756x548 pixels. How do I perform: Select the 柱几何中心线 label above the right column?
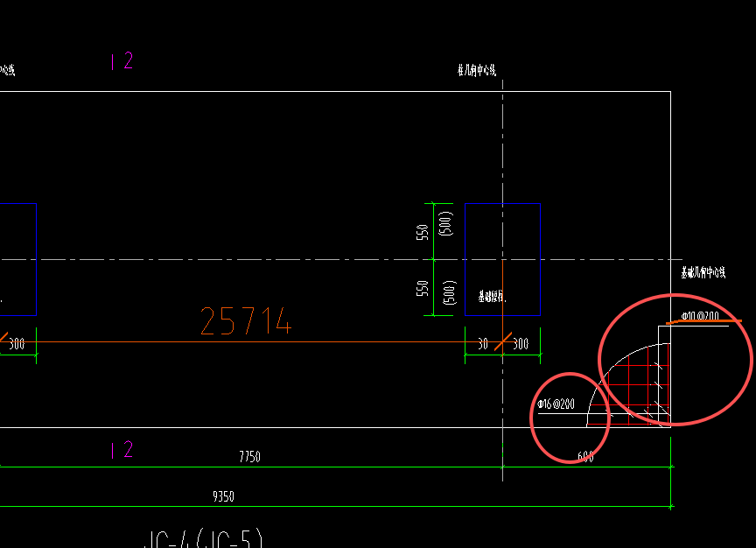(477, 70)
